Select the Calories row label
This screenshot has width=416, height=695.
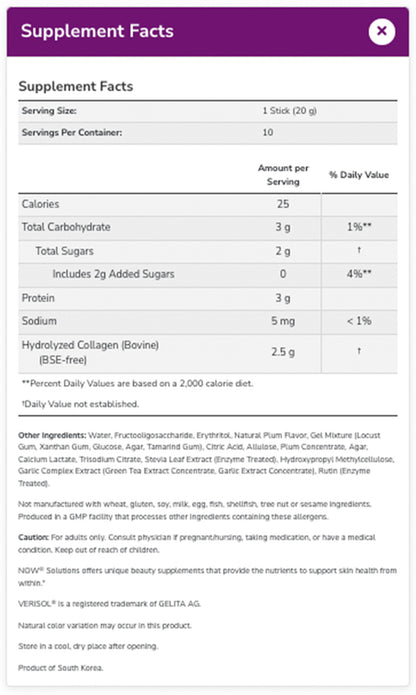[40, 204]
